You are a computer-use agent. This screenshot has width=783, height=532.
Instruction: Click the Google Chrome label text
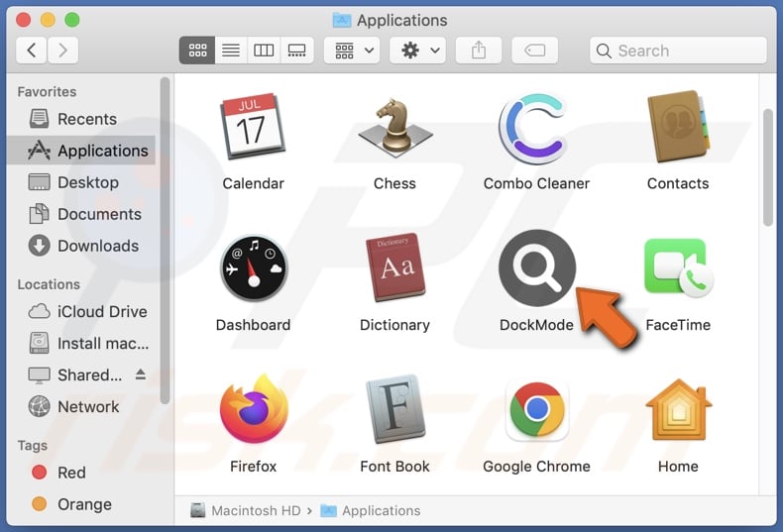click(x=537, y=467)
